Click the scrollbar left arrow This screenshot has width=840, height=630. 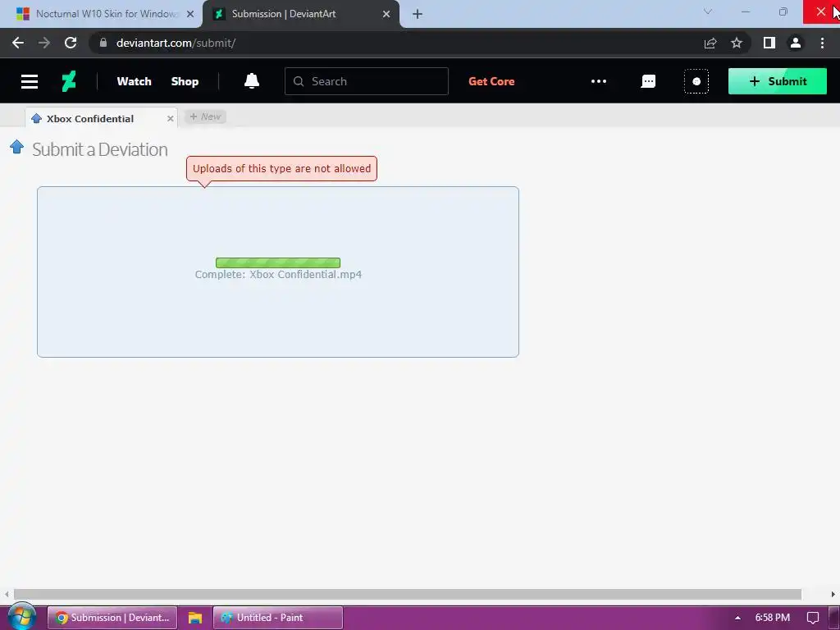[7, 594]
